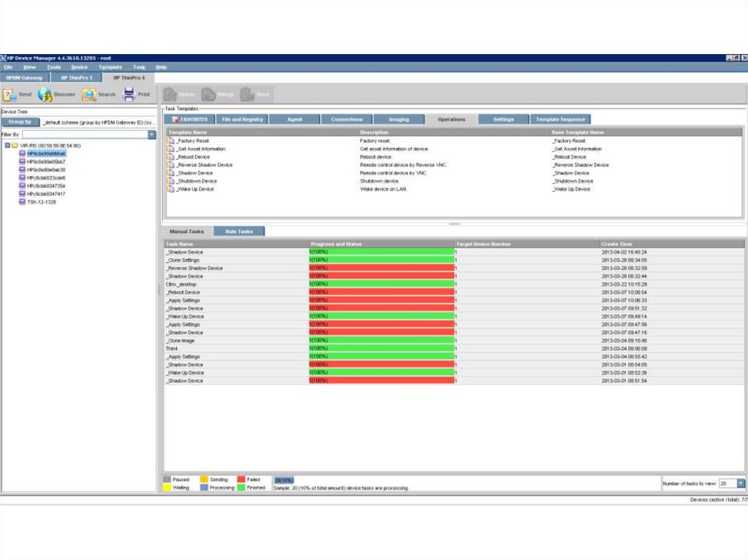The image size is (748, 560).
Task: Click the template icon beside _Shutdown Device
Action: (x=171, y=181)
